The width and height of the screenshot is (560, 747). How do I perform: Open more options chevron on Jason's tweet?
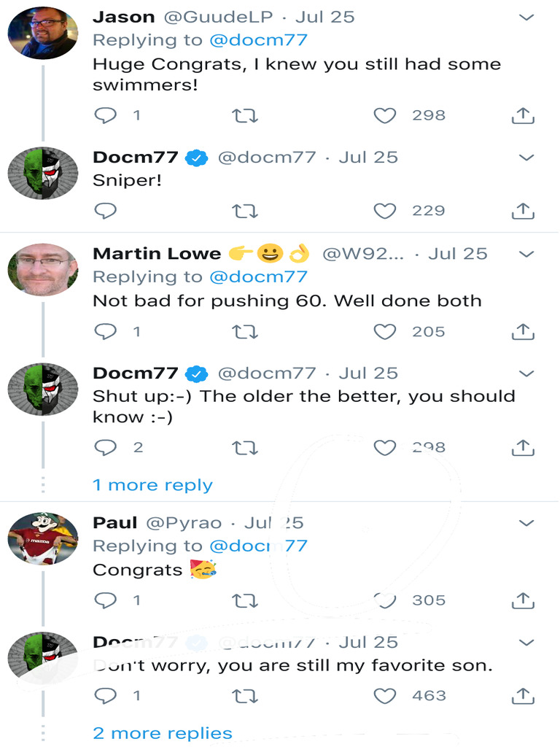pyautogui.click(x=526, y=18)
